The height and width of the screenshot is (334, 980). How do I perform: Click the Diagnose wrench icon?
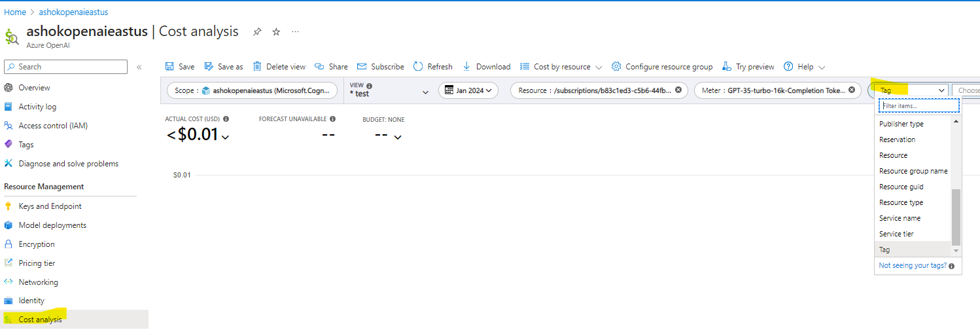tap(9, 164)
